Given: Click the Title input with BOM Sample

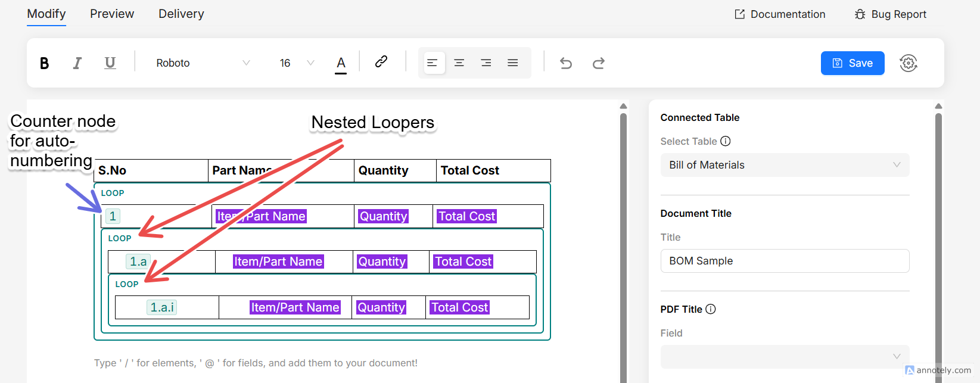Looking at the screenshot, I should coord(785,261).
